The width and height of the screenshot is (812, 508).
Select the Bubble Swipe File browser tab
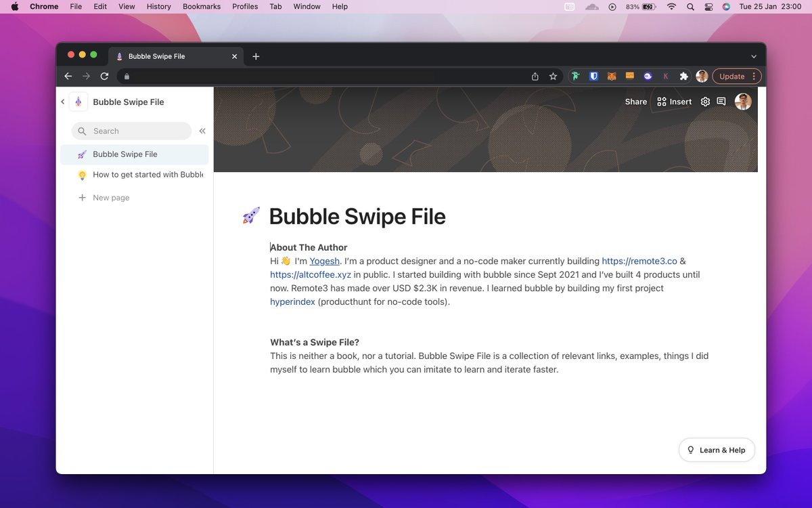pos(177,56)
